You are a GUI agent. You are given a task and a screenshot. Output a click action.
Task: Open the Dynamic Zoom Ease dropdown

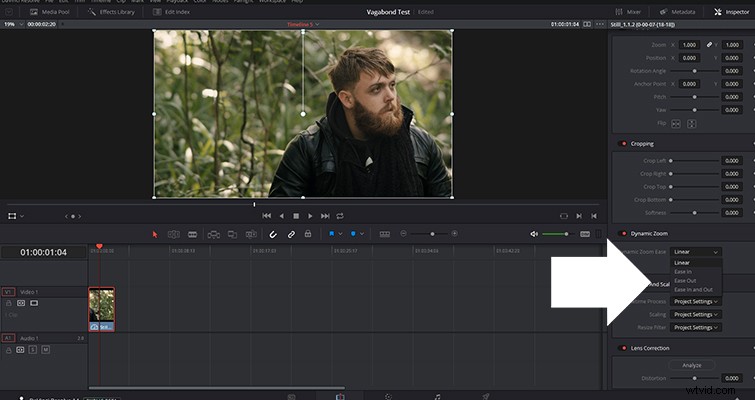696,252
